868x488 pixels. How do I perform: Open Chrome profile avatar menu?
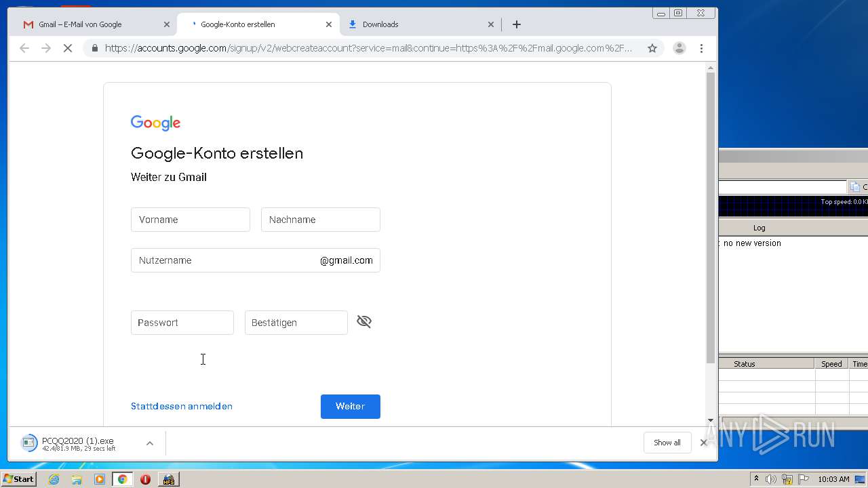(x=679, y=48)
